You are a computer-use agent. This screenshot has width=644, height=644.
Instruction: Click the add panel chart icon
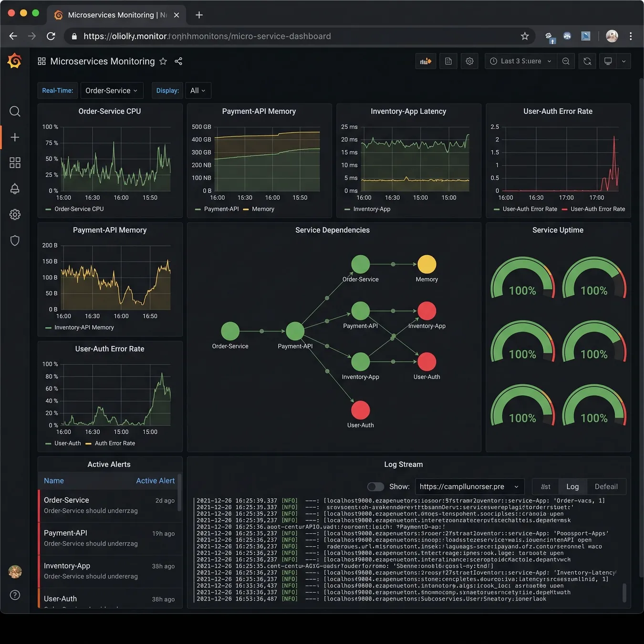426,61
